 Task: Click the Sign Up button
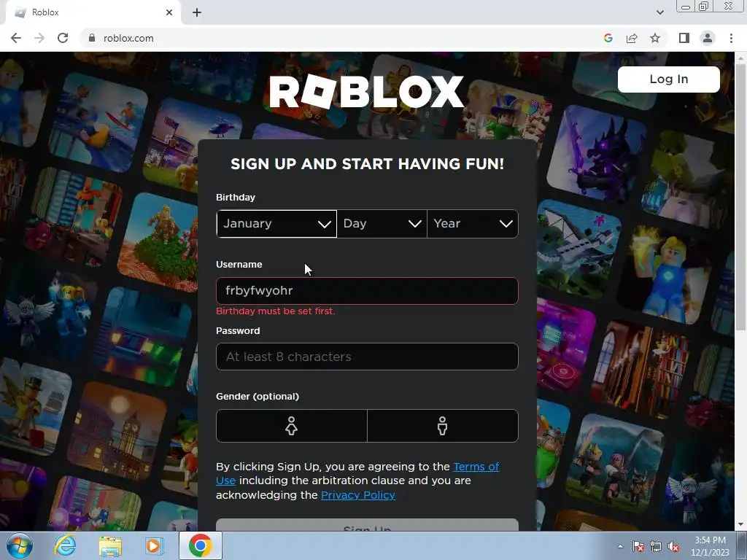pos(367,525)
